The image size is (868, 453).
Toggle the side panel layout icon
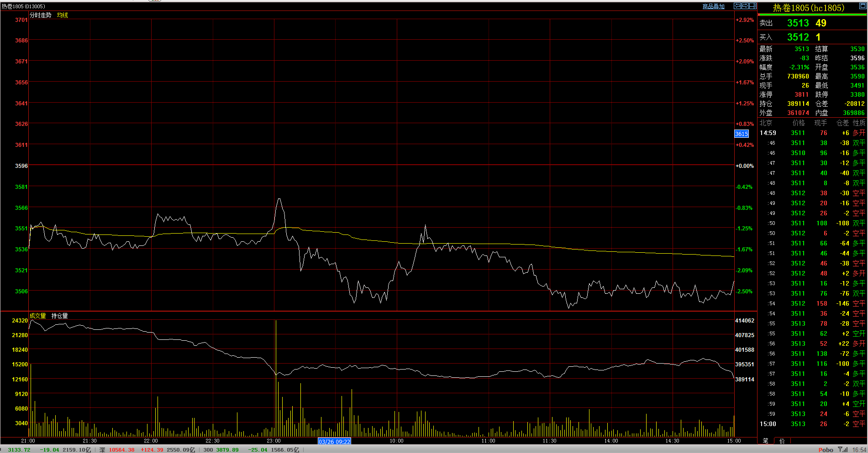click(x=753, y=6)
